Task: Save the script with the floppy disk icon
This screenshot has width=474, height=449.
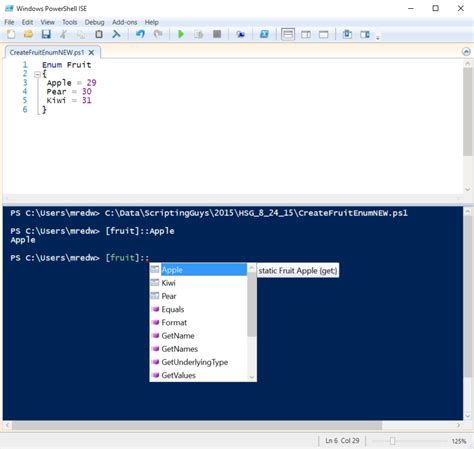Action: point(46,34)
